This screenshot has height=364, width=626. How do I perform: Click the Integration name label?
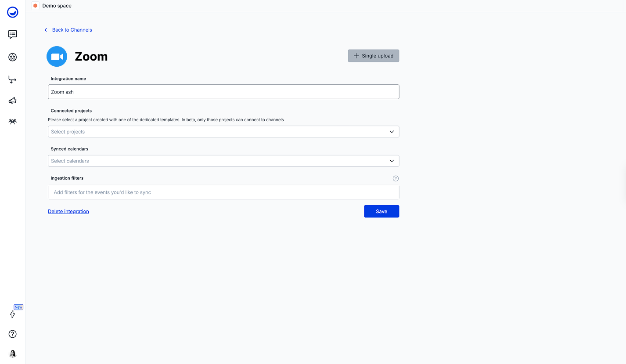pos(68,79)
